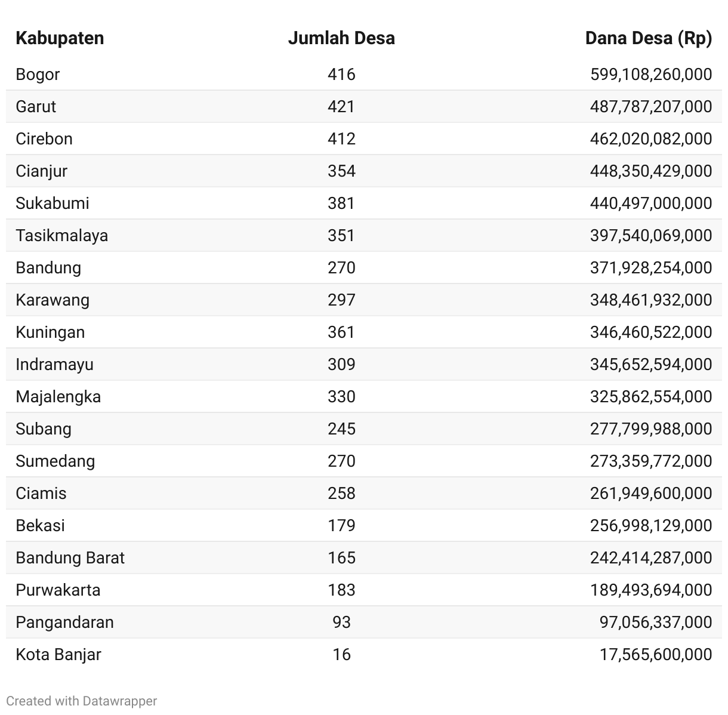
Task: Click Kota Banjar's Dana Desa value 17,565,600,000
Action: [x=656, y=655]
